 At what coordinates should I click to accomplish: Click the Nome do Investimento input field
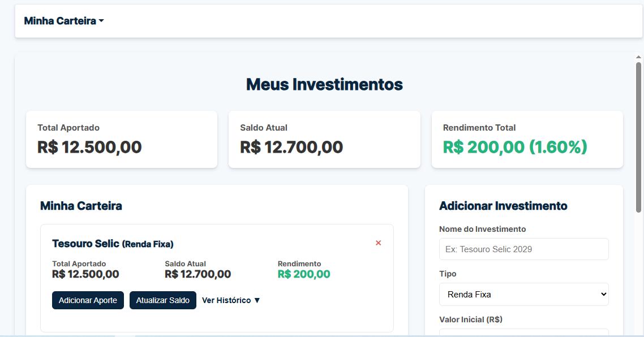point(523,249)
